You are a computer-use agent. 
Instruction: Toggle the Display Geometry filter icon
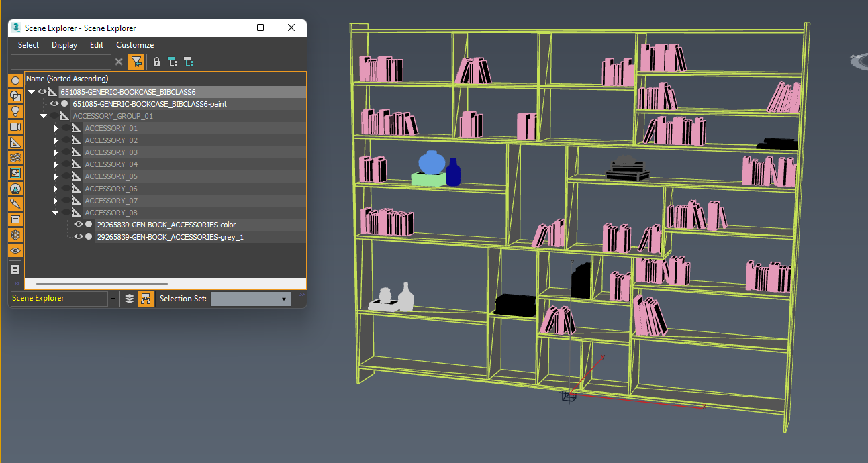15,81
